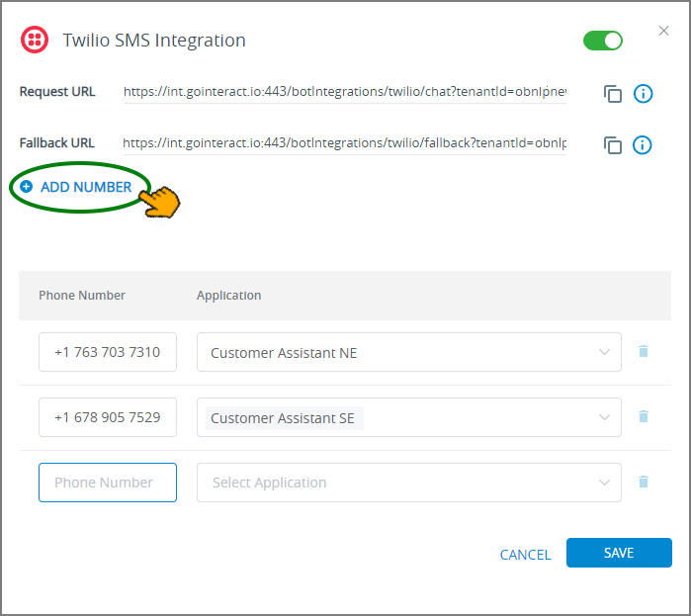The image size is (691, 616).
Task: Click the Request URL text field
Action: pyautogui.click(x=345, y=92)
